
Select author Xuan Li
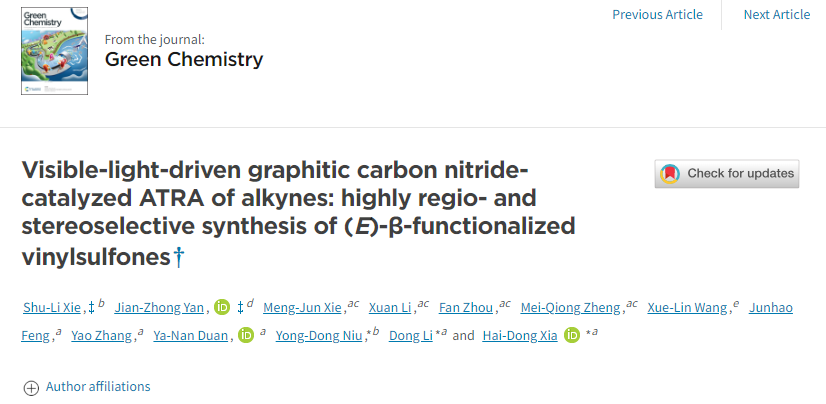click(x=390, y=308)
